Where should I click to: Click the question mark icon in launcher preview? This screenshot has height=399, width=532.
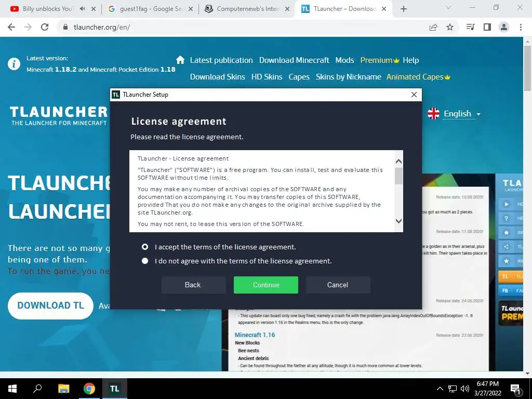coord(506,219)
